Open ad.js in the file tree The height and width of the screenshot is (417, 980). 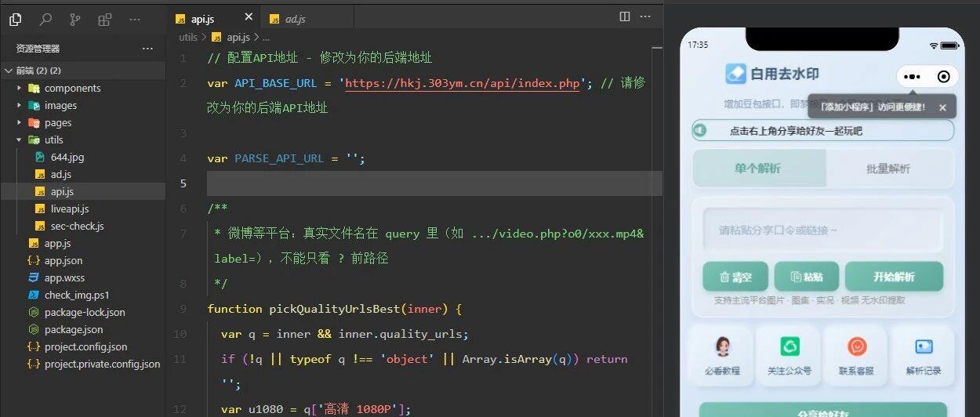tap(60, 174)
